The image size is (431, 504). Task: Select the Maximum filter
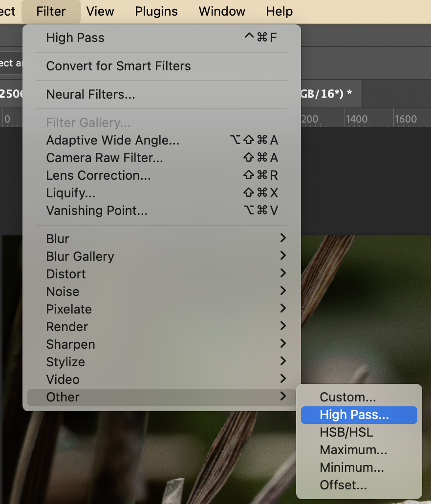(x=353, y=450)
